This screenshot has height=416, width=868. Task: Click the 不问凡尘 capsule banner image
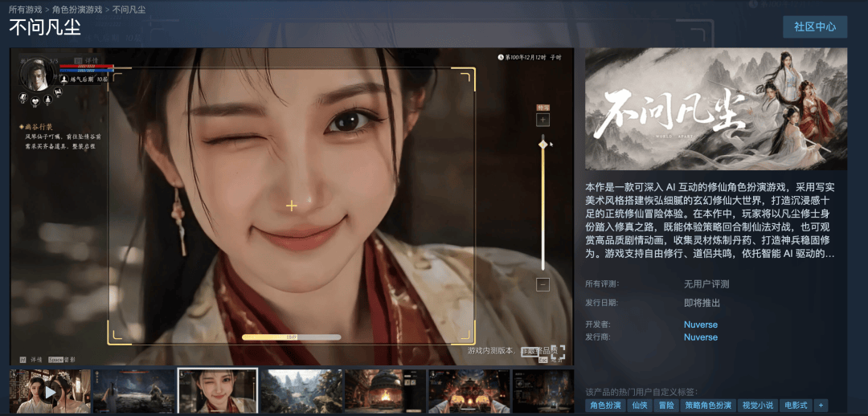(x=716, y=109)
